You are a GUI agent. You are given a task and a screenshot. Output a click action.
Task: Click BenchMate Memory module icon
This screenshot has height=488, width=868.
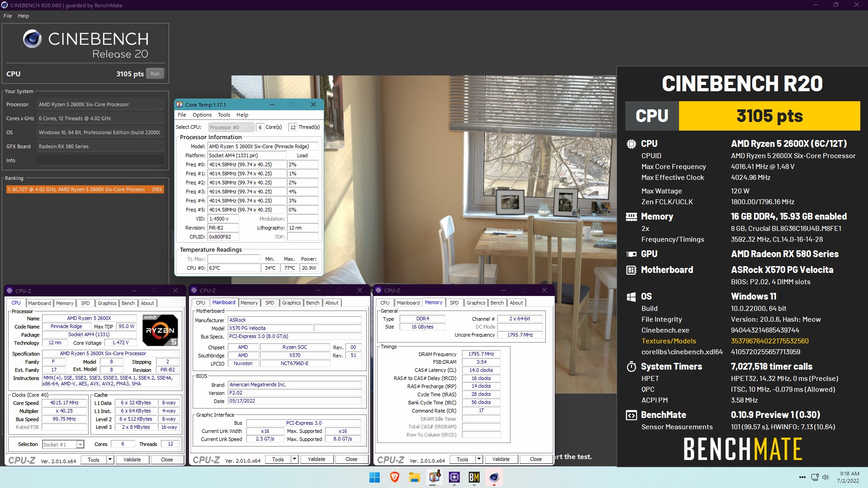pyautogui.click(x=631, y=217)
